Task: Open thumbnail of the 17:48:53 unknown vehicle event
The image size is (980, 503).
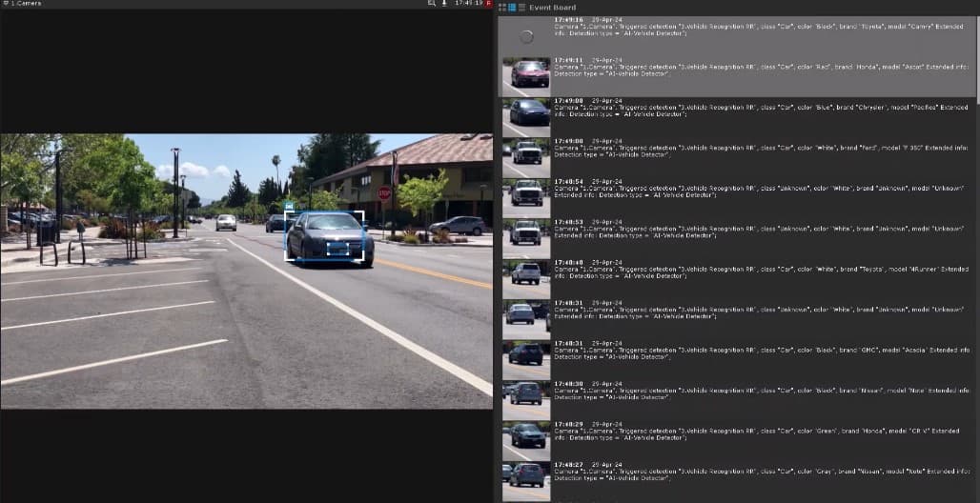Action: (526, 239)
